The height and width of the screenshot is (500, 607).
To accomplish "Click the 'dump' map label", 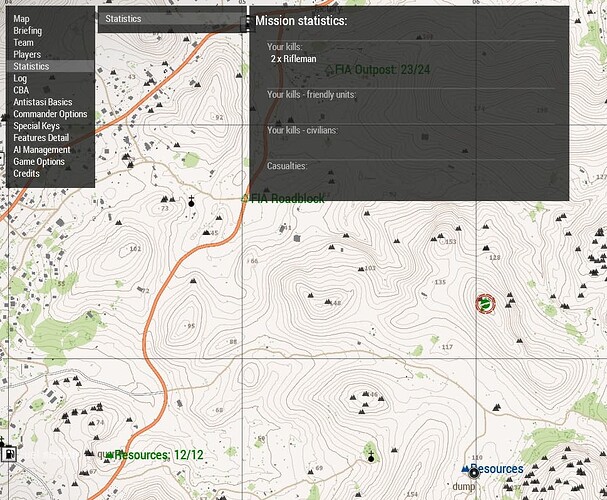I will pyautogui.click(x=463, y=486).
